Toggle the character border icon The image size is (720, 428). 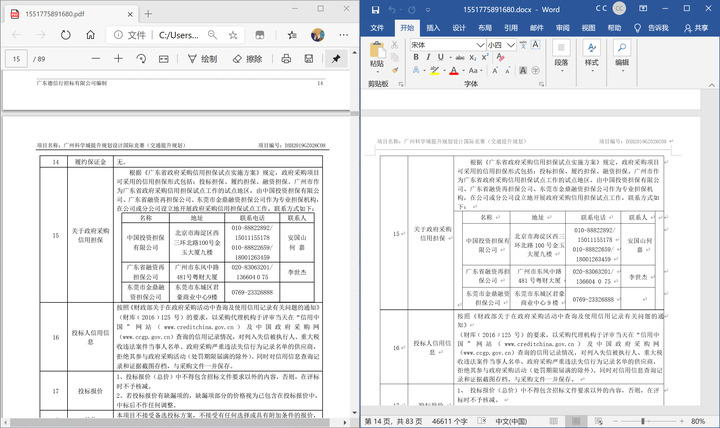(x=535, y=45)
